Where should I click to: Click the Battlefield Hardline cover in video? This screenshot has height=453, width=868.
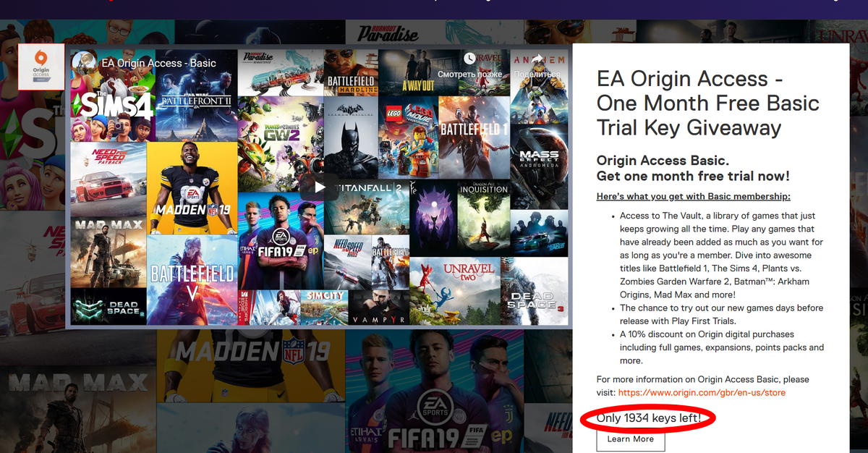pos(351,72)
